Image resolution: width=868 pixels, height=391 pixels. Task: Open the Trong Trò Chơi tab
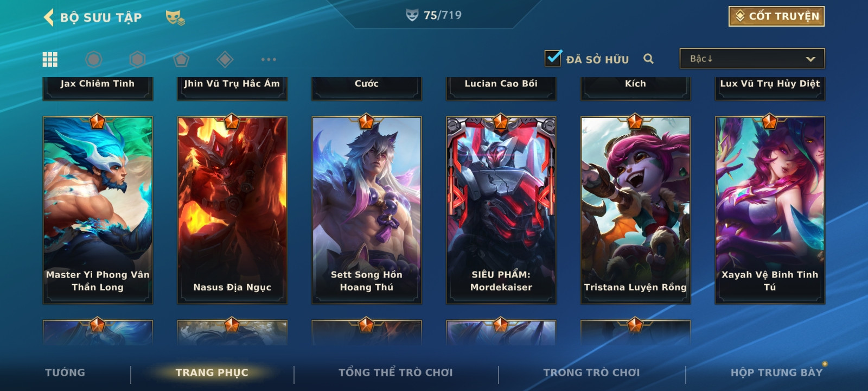pos(591,373)
